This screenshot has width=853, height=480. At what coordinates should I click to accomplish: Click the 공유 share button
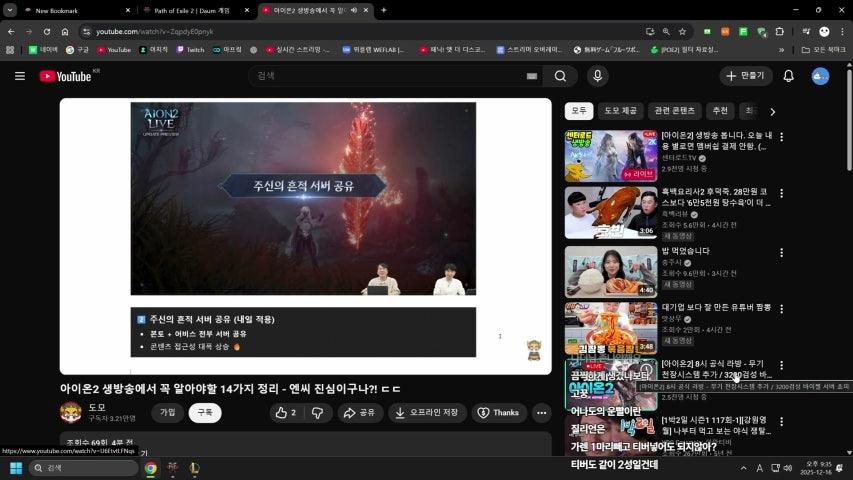click(x=359, y=412)
